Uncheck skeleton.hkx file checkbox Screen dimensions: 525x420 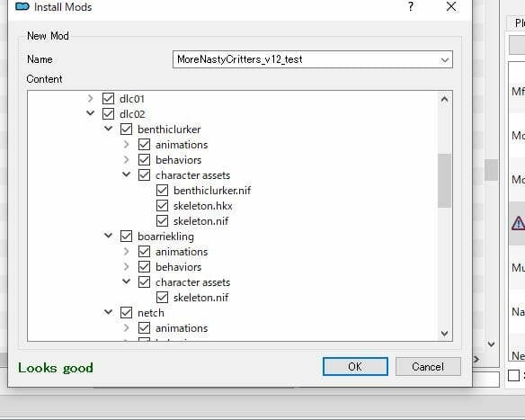click(163, 206)
